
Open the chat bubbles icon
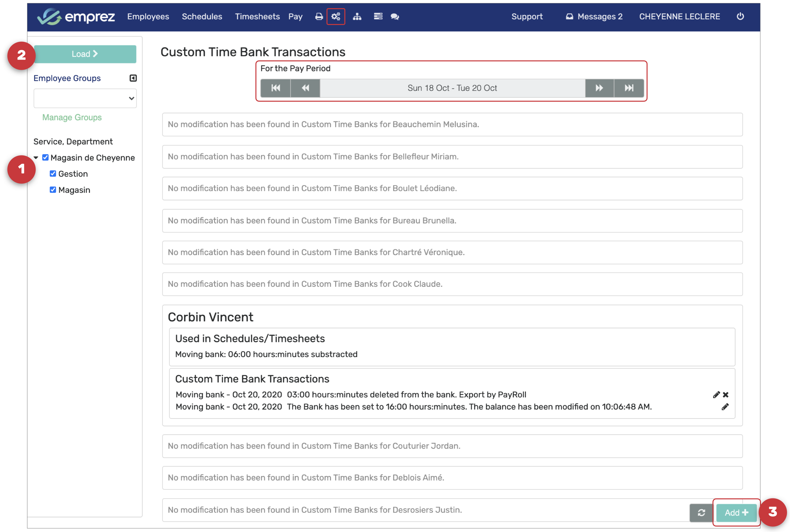tap(395, 17)
